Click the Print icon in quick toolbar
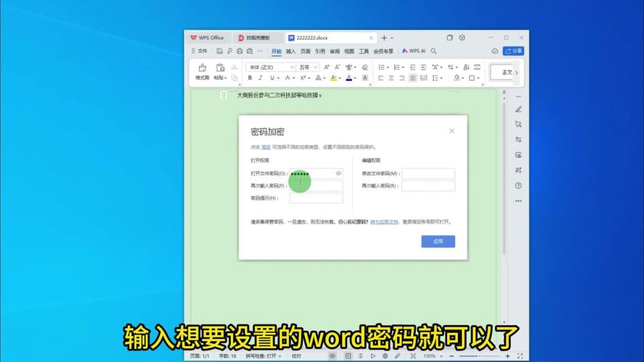This screenshot has height=362, width=644. 240,51
